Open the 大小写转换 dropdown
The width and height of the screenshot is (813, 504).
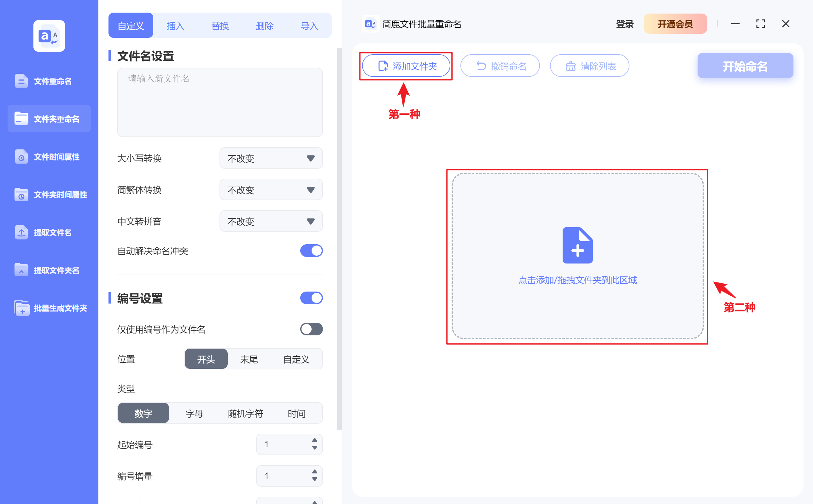(271, 158)
